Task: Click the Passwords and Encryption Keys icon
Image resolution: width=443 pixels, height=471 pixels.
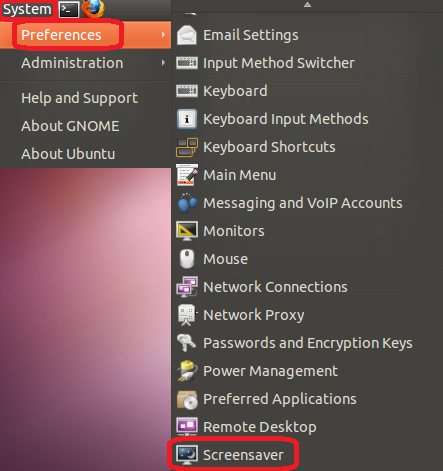Action: pos(186,343)
